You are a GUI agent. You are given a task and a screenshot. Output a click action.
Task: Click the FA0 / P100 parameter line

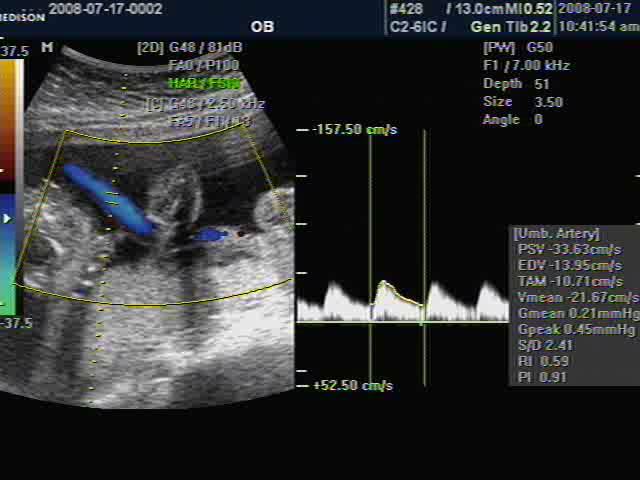tap(204, 65)
